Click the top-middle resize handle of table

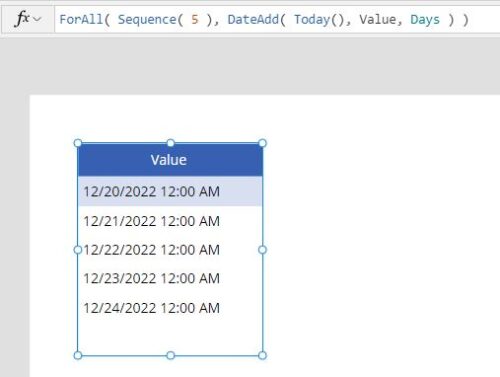click(170, 143)
